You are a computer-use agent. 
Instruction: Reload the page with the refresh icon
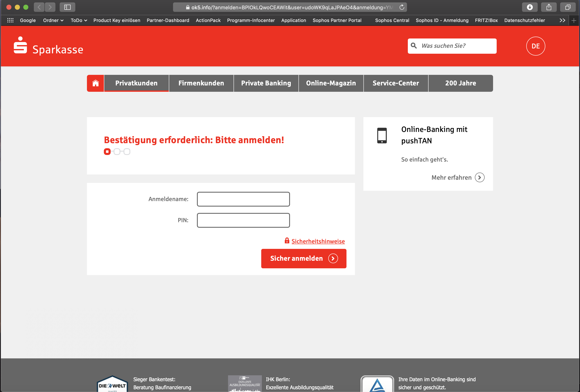coord(401,7)
